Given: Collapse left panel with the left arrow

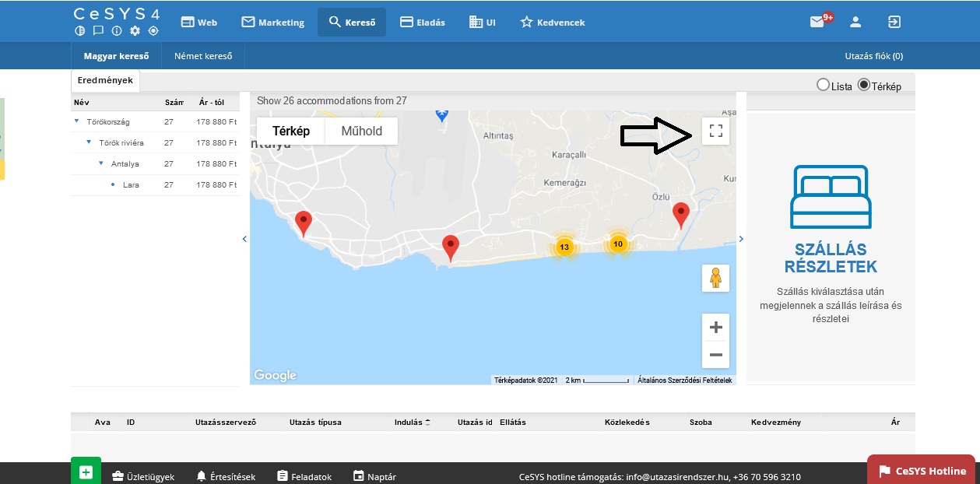Looking at the screenshot, I should tap(244, 239).
